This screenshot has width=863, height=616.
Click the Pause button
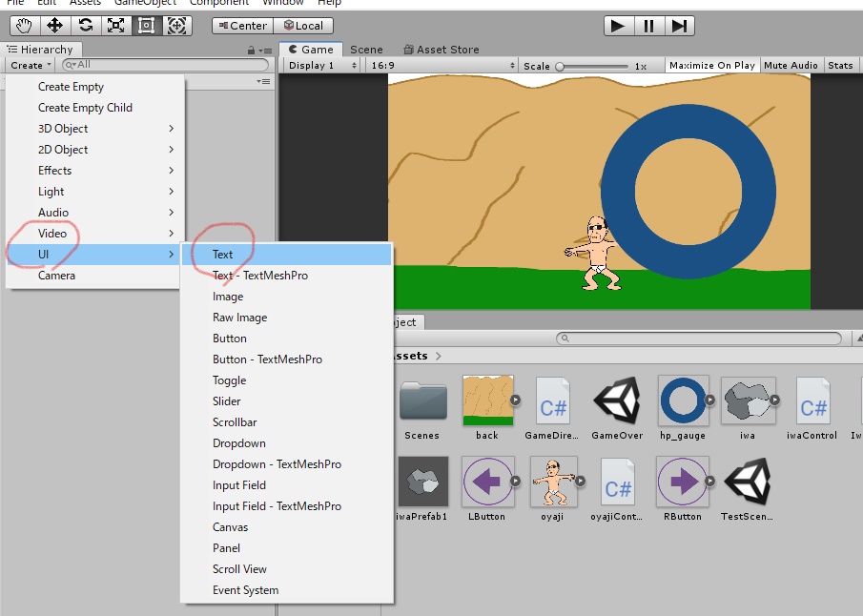click(648, 26)
